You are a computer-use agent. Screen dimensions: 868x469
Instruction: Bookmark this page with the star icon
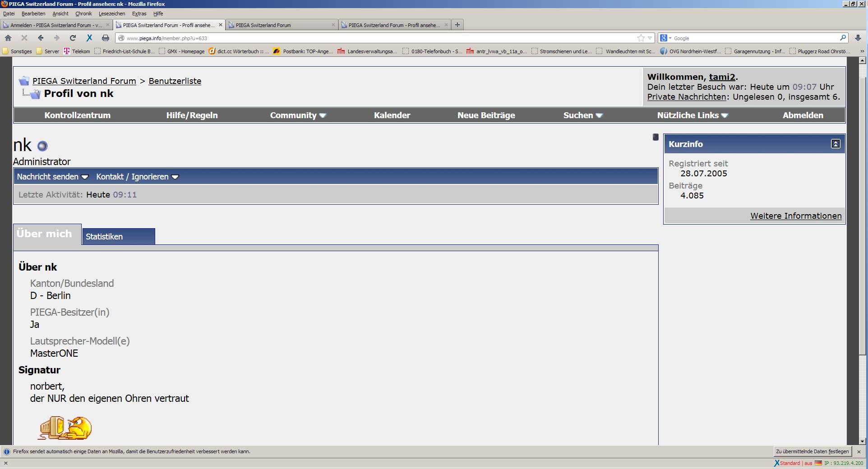pyautogui.click(x=641, y=38)
